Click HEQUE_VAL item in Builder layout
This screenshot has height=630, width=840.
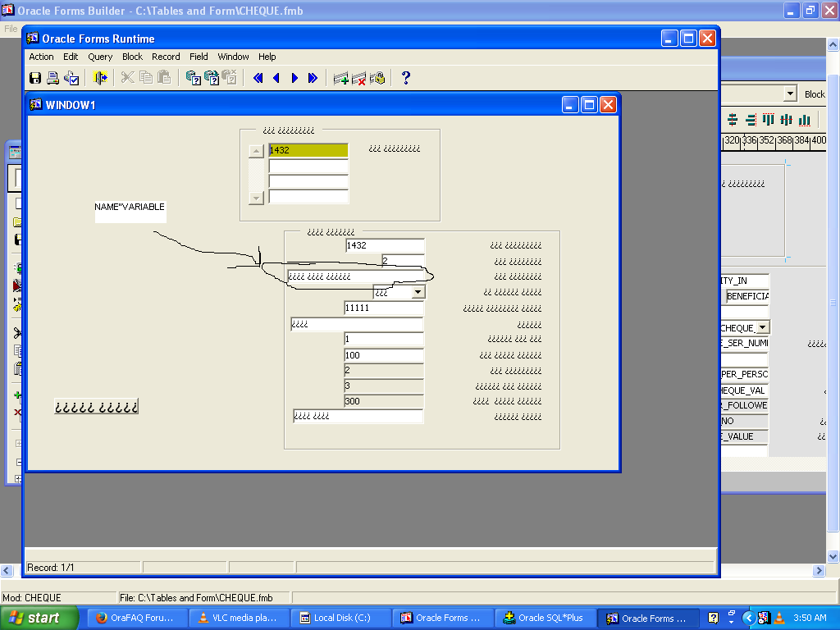tap(745, 390)
